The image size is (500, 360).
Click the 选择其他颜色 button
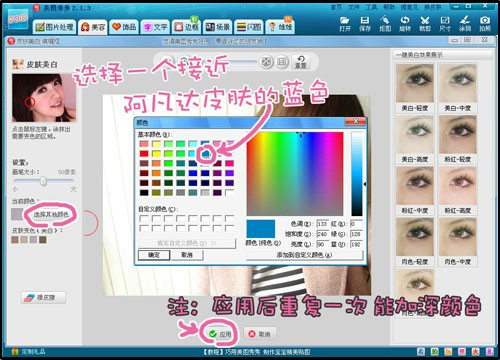point(51,214)
